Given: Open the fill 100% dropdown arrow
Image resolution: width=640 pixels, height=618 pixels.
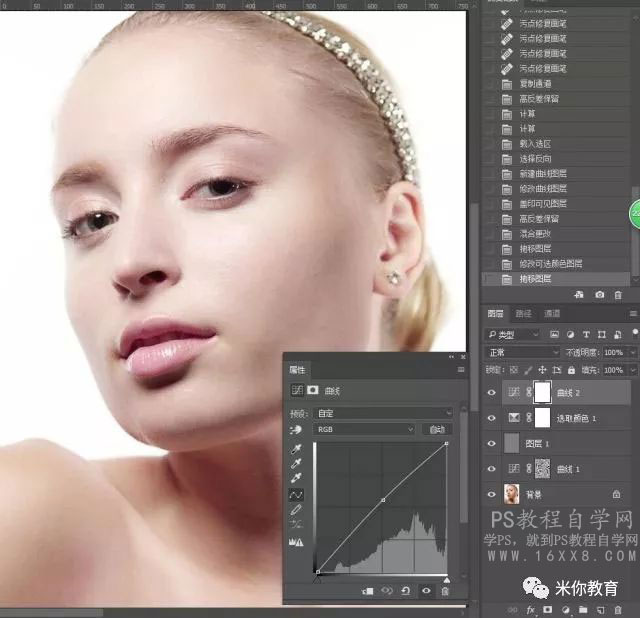Looking at the screenshot, I should (633, 370).
